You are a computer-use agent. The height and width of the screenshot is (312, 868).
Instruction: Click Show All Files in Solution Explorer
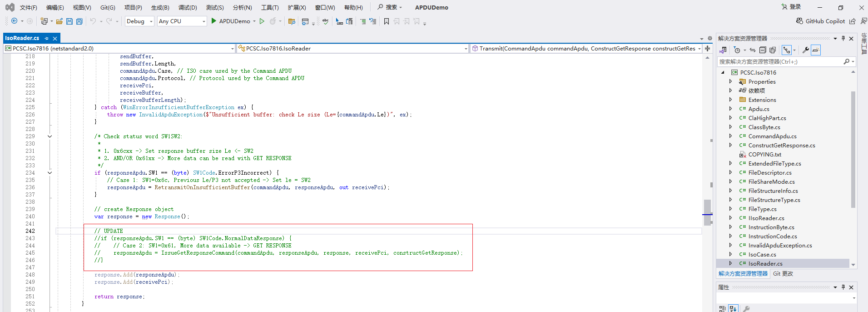[773, 50]
